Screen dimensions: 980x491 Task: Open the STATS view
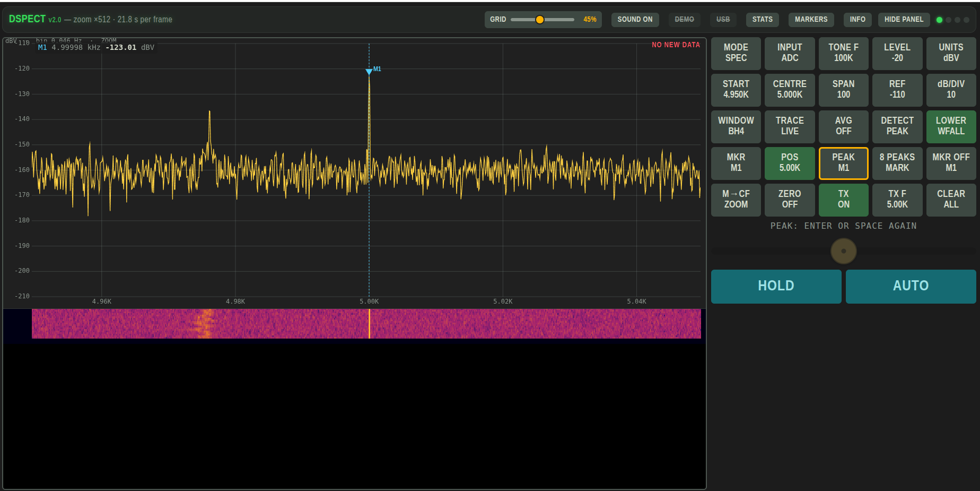pos(762,20)
